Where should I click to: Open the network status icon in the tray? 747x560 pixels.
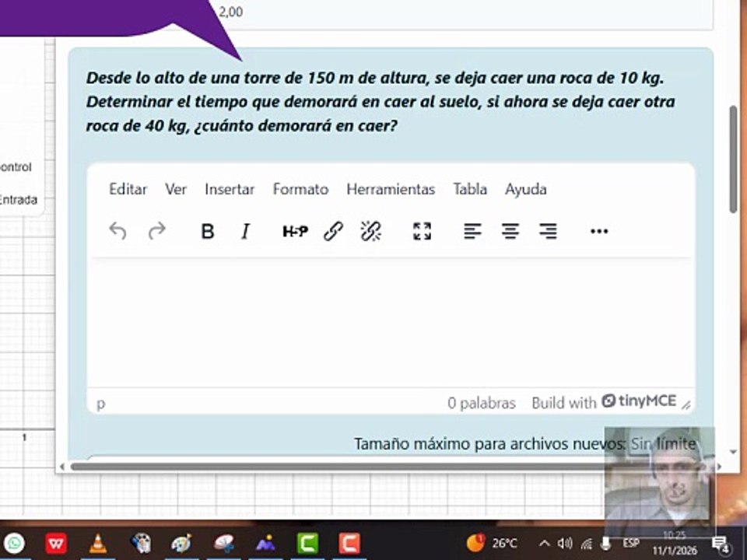[x=586, y=544]
